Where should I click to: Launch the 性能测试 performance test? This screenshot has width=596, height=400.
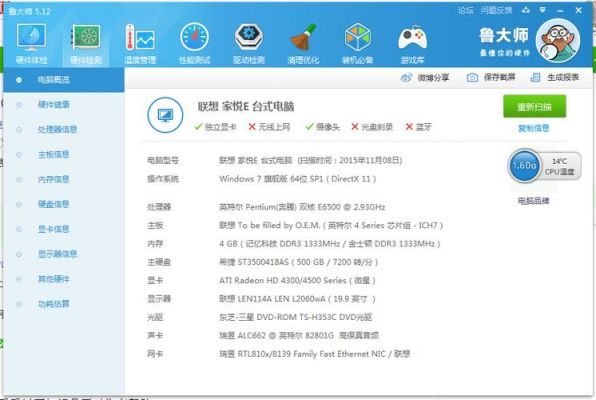coord(194,43)
